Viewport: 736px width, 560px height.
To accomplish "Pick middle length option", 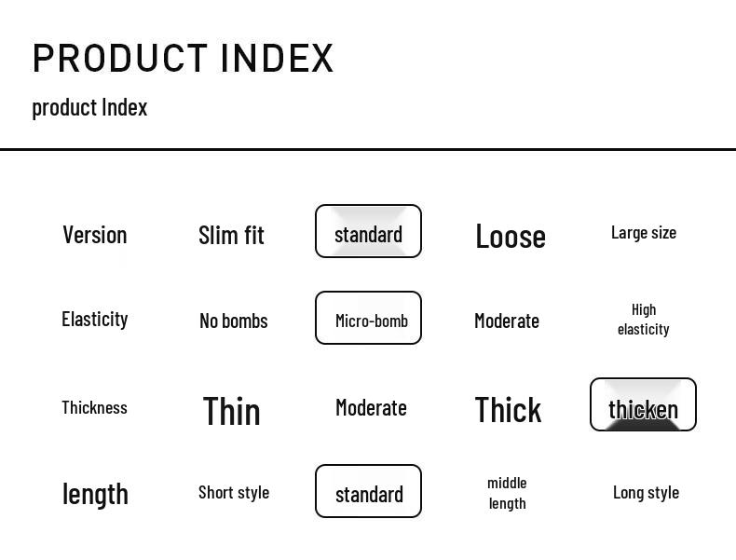I will [x=507, y=492].
